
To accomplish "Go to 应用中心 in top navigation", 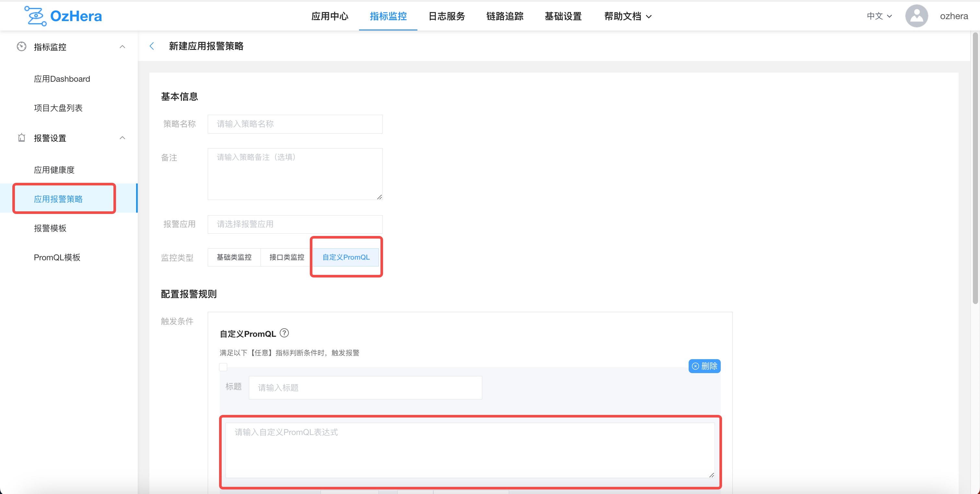I will [x=330, y=16].
